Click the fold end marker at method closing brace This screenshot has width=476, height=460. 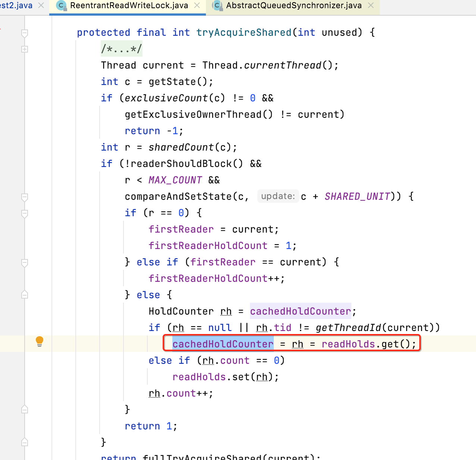(25, 442)
